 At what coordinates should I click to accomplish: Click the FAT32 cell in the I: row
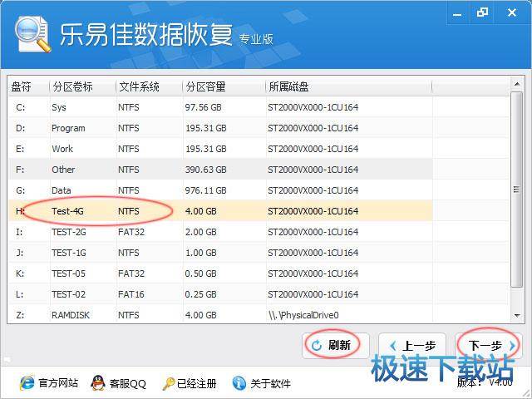[x=131, y=232]
